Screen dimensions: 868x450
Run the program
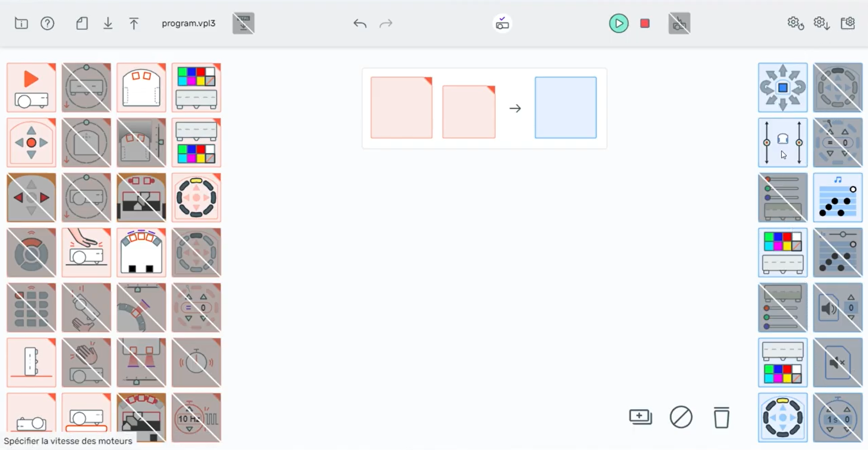(619, 23)
